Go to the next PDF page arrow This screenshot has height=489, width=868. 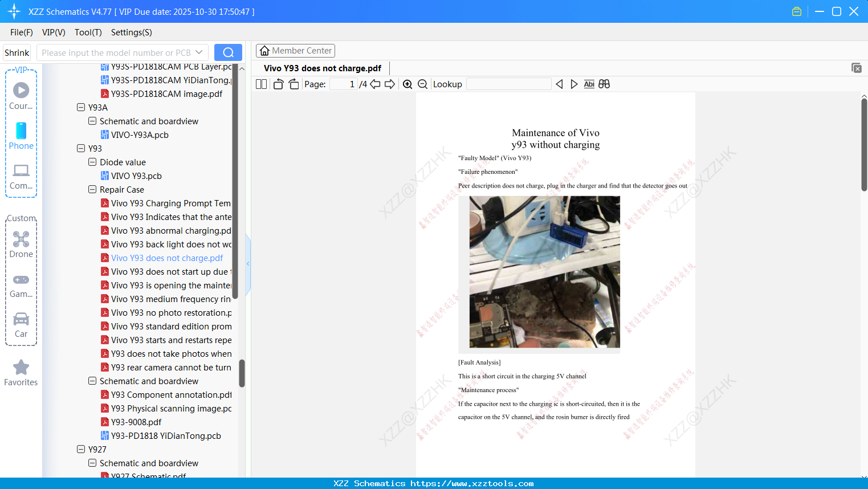click(390, 84)
